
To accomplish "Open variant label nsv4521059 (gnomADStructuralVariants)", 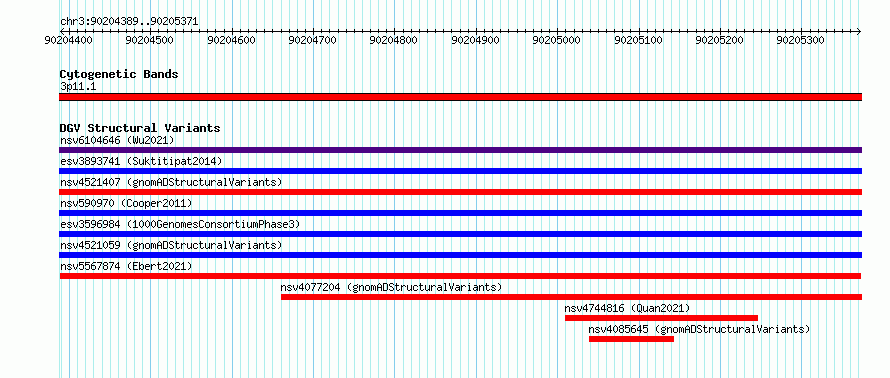I will (171, 245).
